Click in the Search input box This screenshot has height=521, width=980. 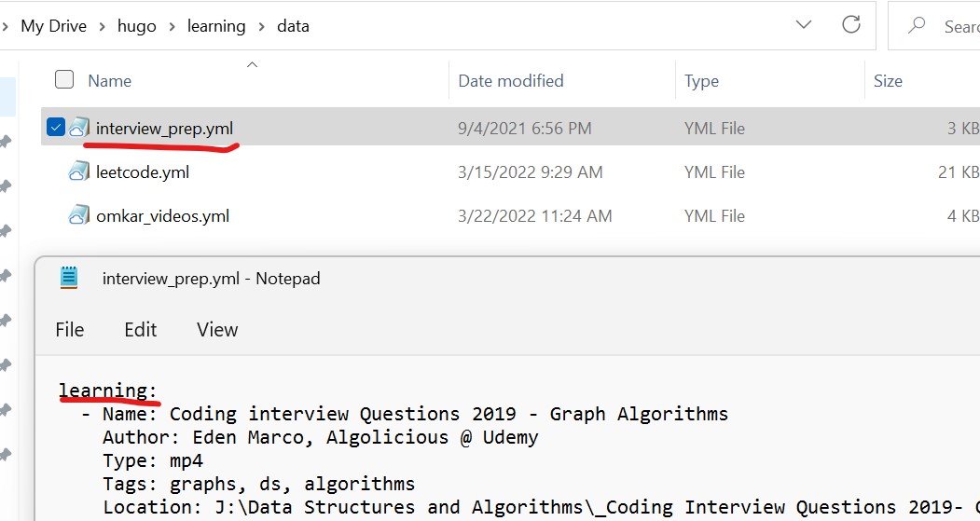960,26
